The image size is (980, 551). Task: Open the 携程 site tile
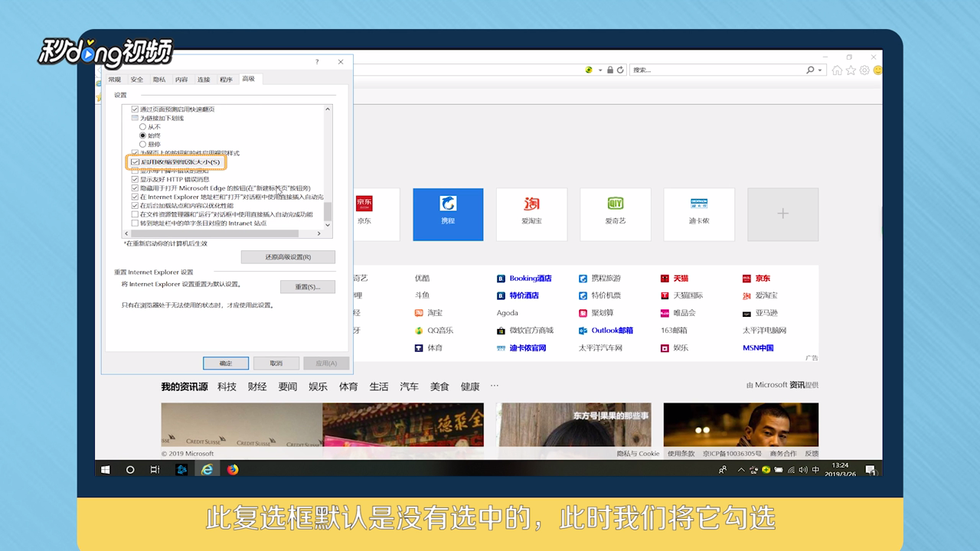point(448,215)
